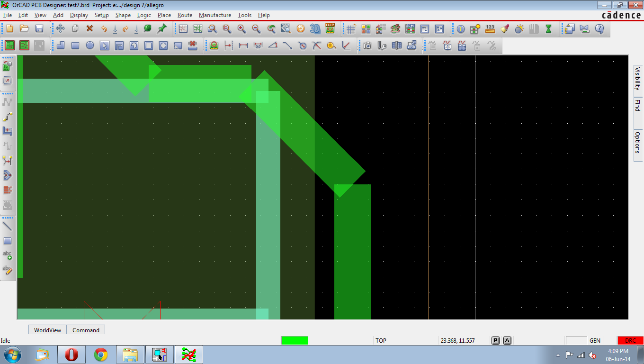
Task: Toggle the P button in status bar
Action: coord(495,340)
